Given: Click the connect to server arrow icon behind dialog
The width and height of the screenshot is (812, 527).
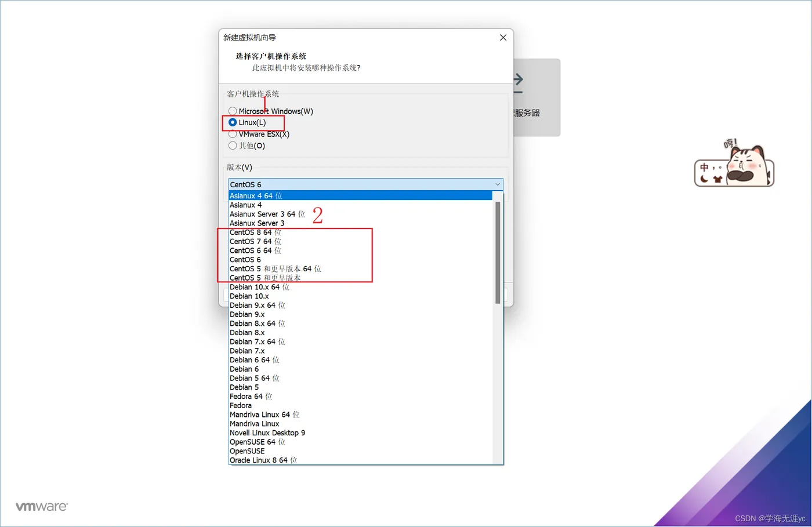Looking at the screenshot, I should [519, 83].
